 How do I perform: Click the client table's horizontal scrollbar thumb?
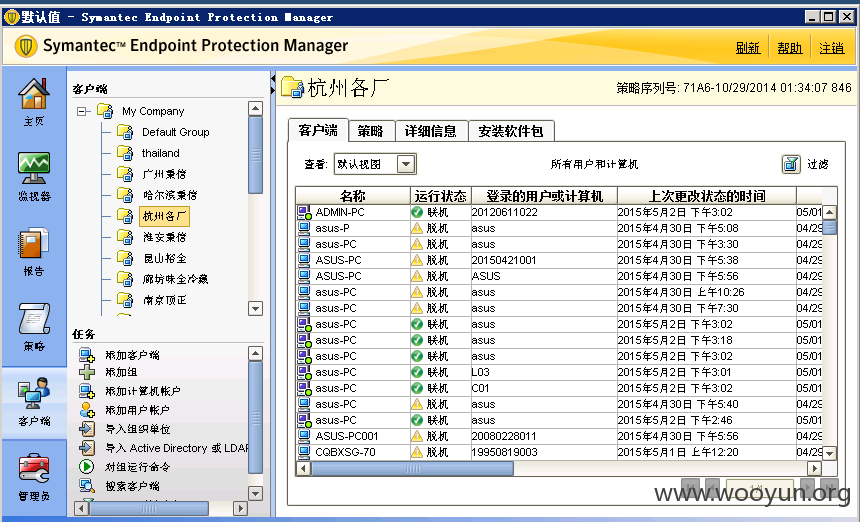(x=412, y=468)
